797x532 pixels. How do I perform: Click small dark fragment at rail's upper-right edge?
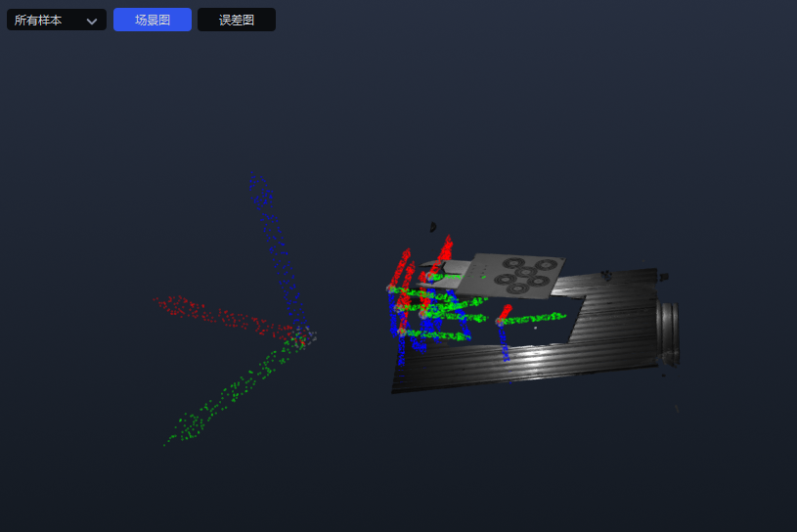coord(607,274)
